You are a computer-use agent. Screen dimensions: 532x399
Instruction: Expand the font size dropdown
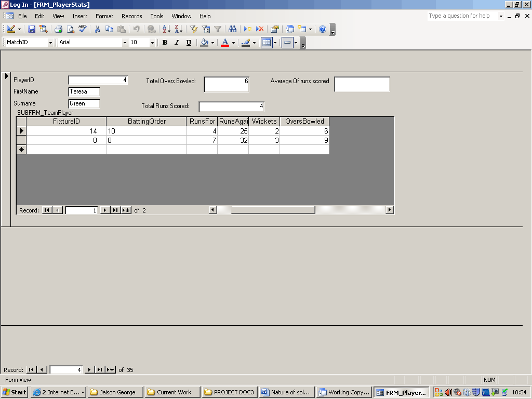pos(152,43)
